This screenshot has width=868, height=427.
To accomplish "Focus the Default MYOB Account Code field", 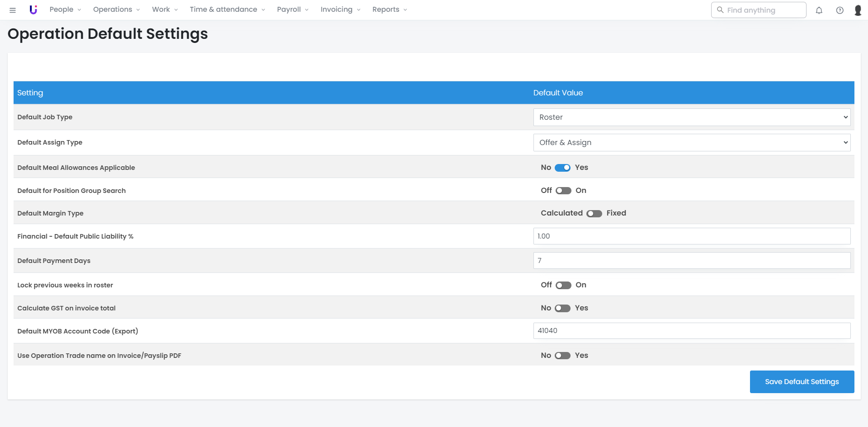I will pos(691,331).
